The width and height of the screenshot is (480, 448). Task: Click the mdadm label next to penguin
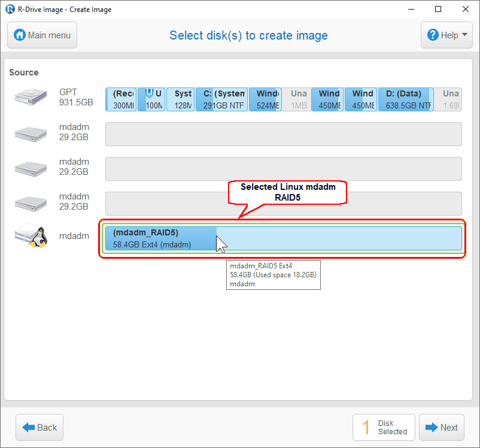click(x=74, y=236)
